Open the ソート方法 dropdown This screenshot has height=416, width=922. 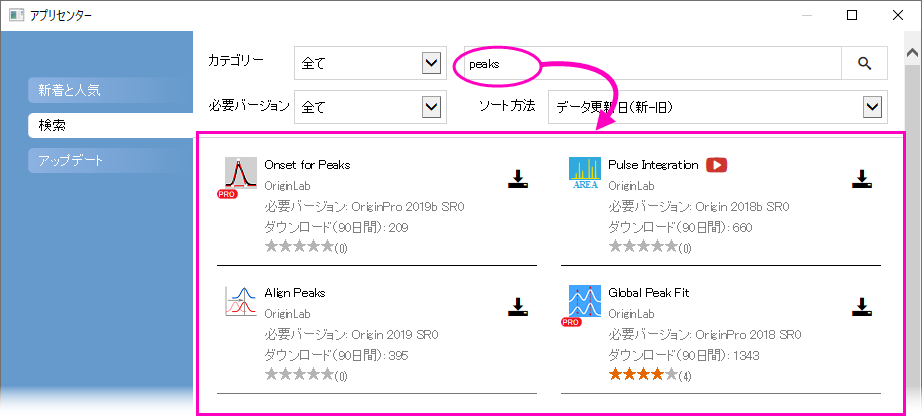[718, 107]
